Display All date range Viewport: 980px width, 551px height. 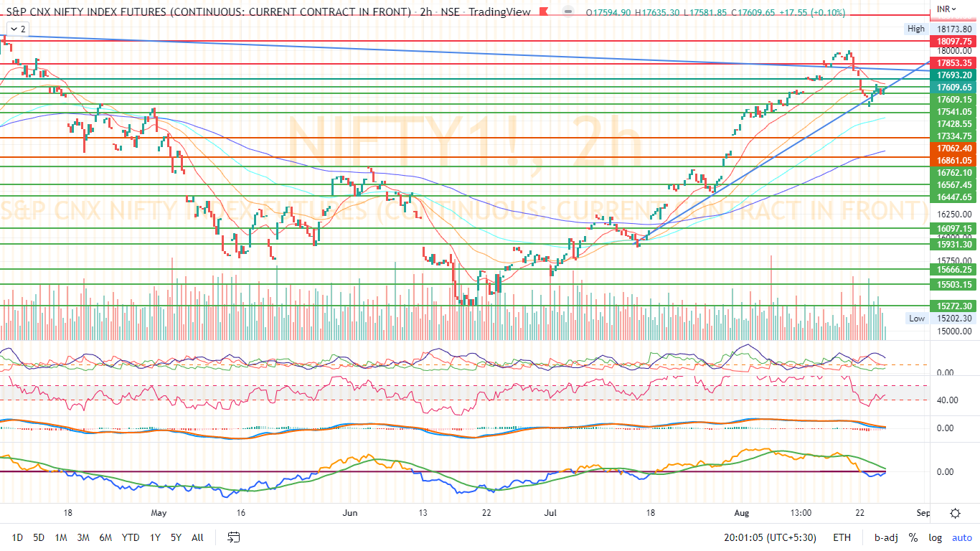coord(197,537)
